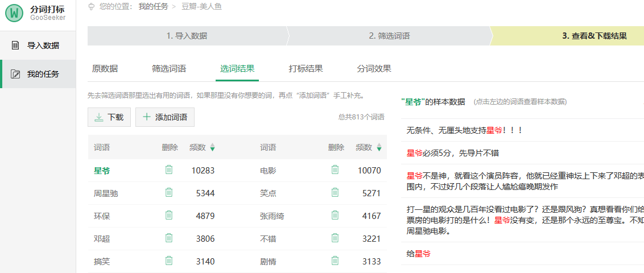Screen dimensions: 644x273
Task: Go to step 2. 筛选词语
Action: 389,36
